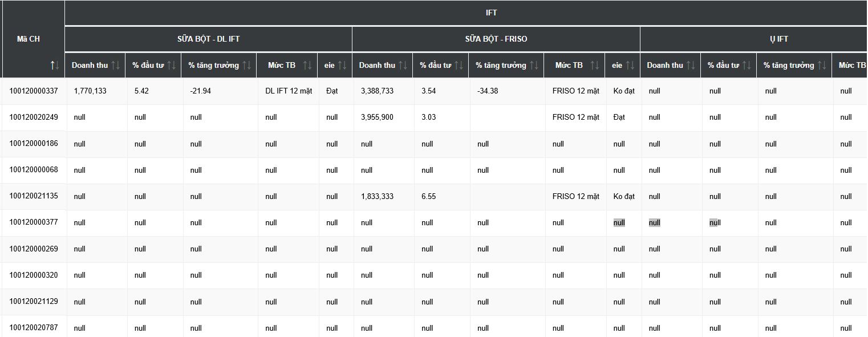Click the 3,955,900 revenue cell
The height and width of the screenshot is (337, 868).
377,117
